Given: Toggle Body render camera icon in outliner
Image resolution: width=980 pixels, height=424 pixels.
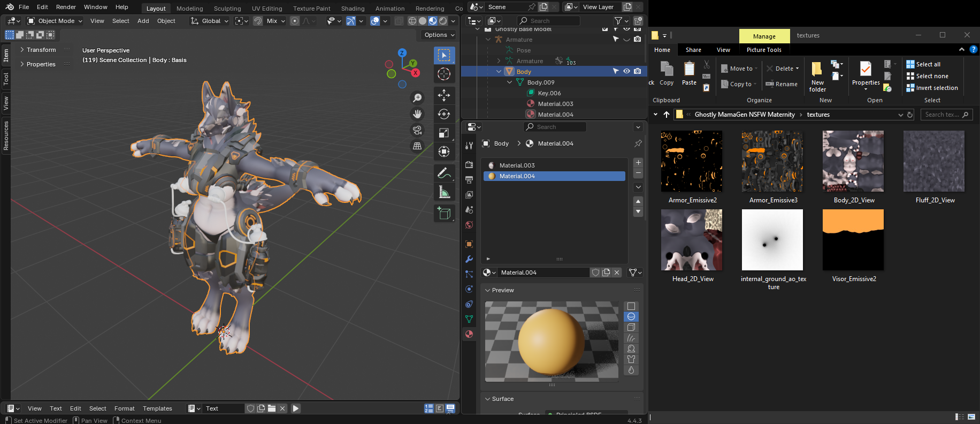Looking at the screenshot, I should pos(638,71).
